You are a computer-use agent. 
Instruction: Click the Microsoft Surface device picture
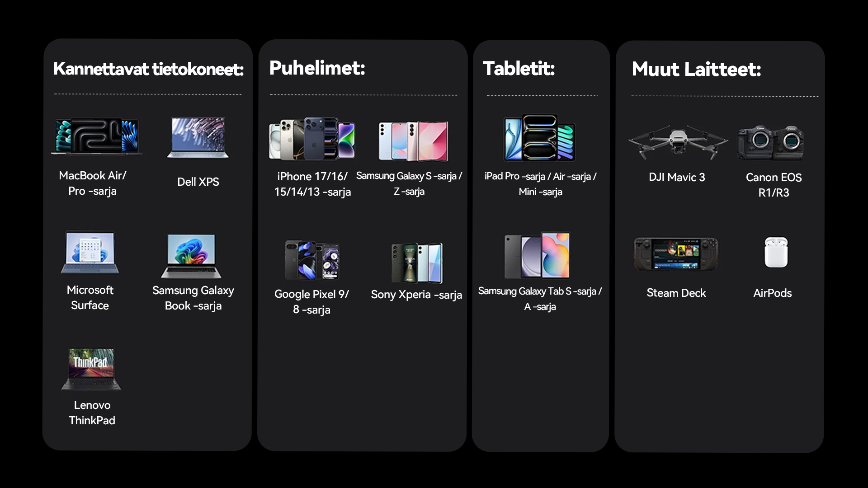coord(90,253)
